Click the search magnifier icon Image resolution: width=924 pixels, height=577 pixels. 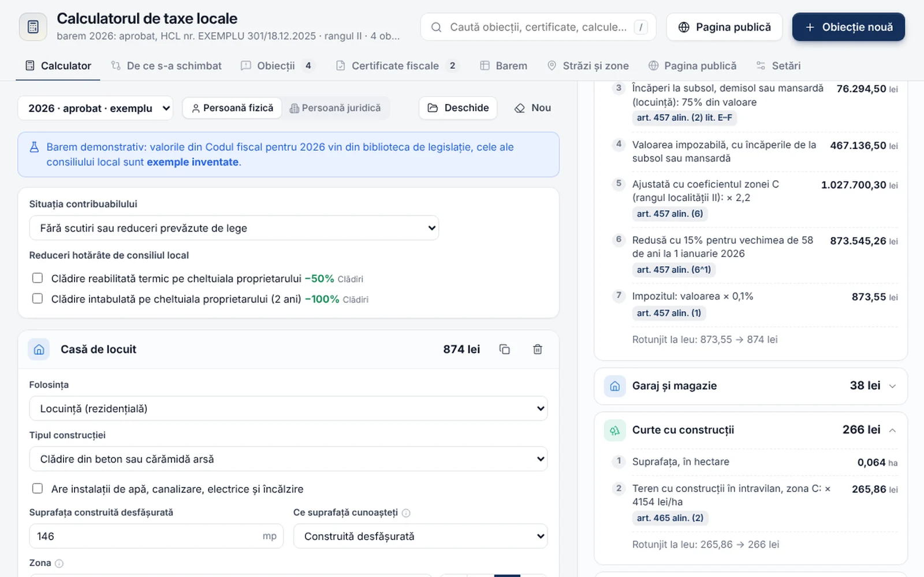[x=437, y=27]
